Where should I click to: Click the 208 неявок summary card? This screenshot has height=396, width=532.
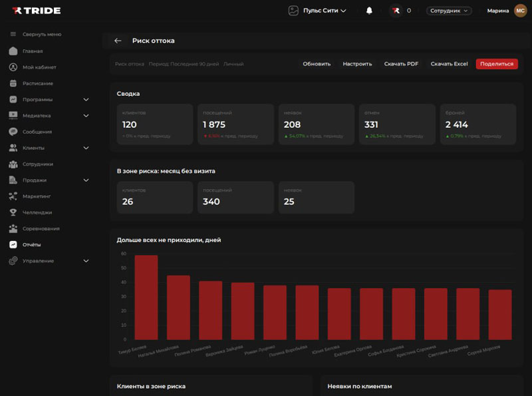tap(317, 124)
